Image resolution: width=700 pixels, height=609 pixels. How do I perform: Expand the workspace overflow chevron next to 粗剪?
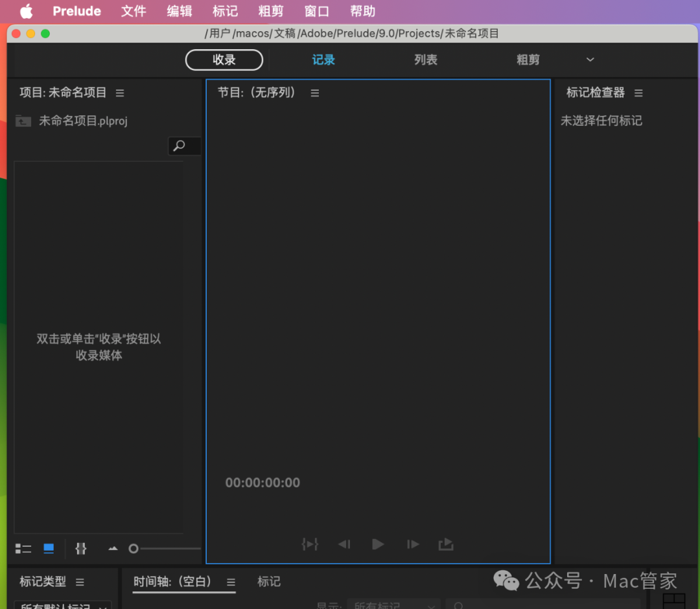coord(590,59)
